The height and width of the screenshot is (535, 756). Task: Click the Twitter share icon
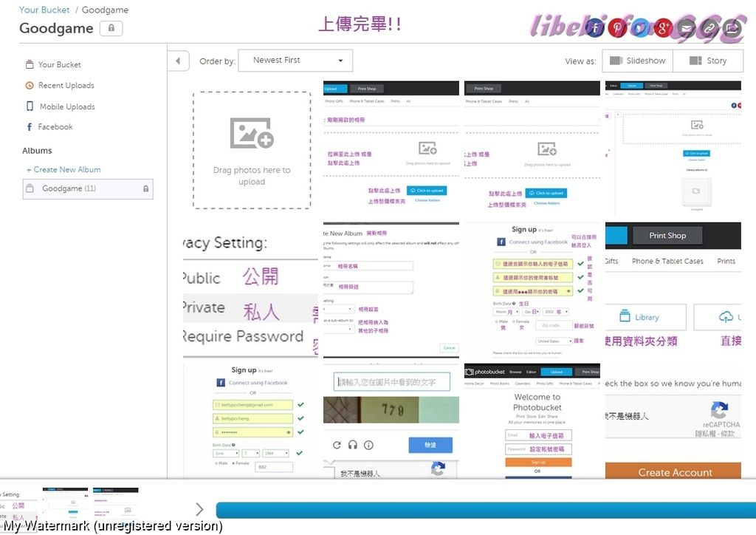640,28
